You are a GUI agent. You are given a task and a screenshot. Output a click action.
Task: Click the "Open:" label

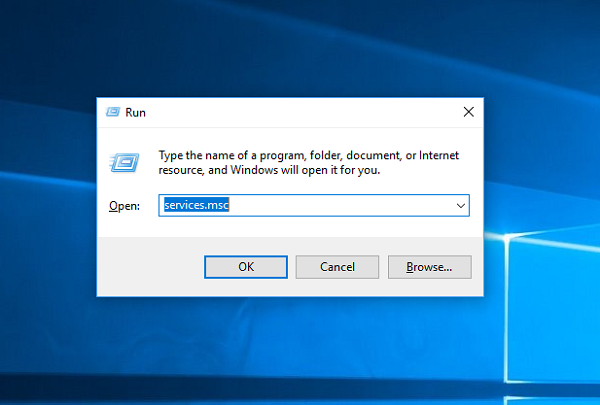click(122, 205)
